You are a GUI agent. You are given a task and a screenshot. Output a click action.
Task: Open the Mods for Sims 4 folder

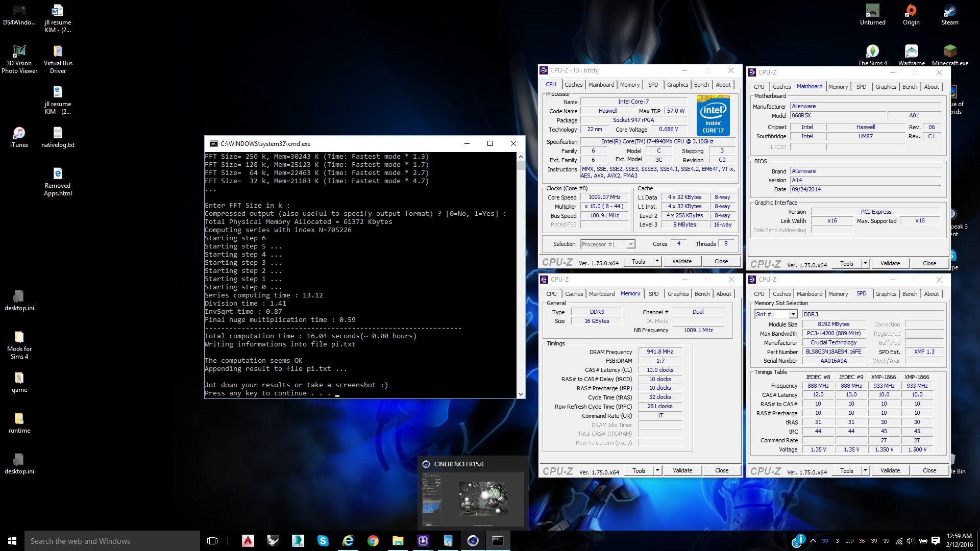point(19,345)
